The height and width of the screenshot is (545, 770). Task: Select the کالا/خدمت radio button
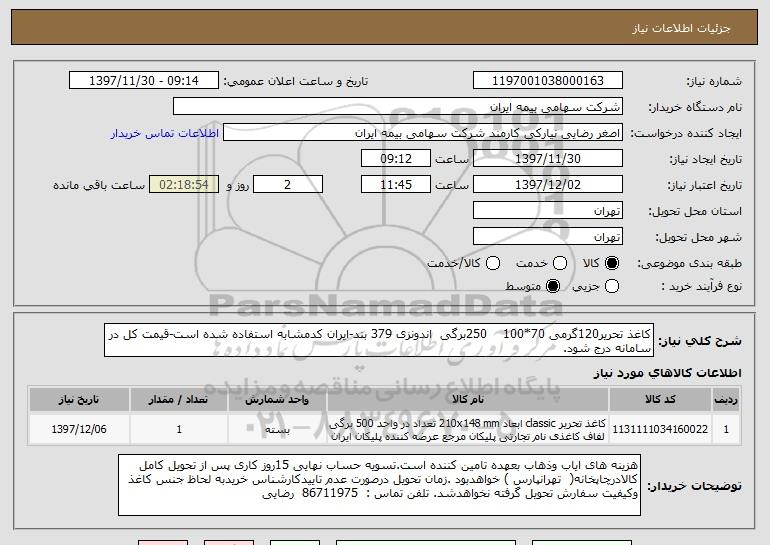point(493,263)
